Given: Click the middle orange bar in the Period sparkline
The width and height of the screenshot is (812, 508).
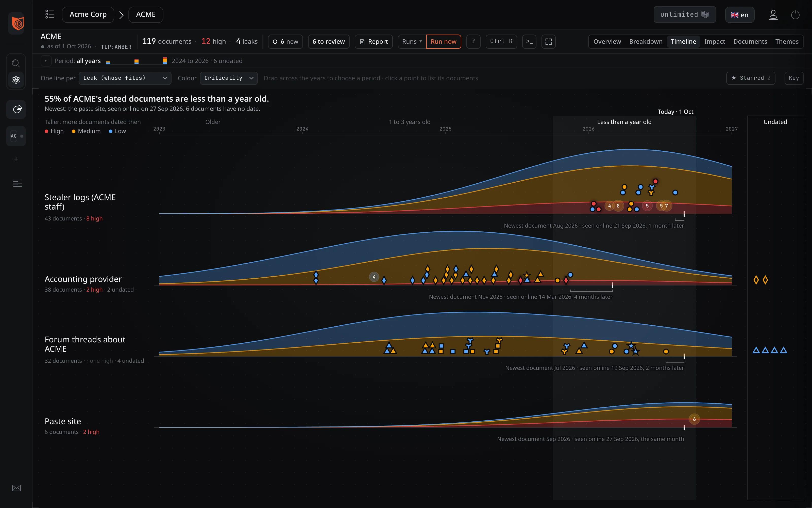Looking at the screenshot, I should [136, 61].
